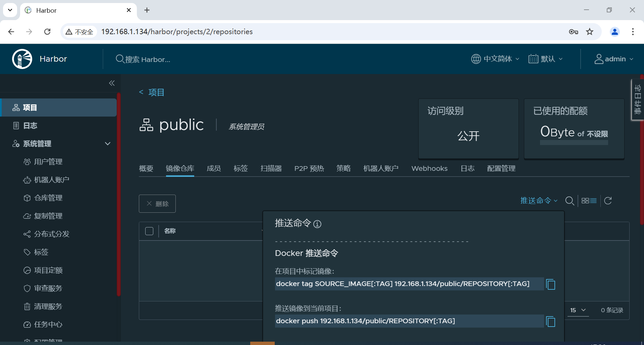This screenshot has height=345, width=644.
Task: Open the language dropdown 中文简体
Action: (495, 59)
